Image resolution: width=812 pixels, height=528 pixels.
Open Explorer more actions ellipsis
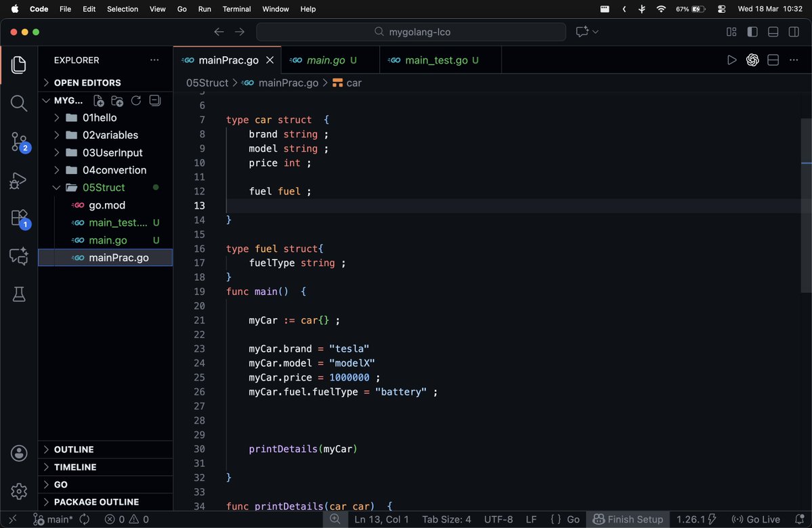point(154,60)
